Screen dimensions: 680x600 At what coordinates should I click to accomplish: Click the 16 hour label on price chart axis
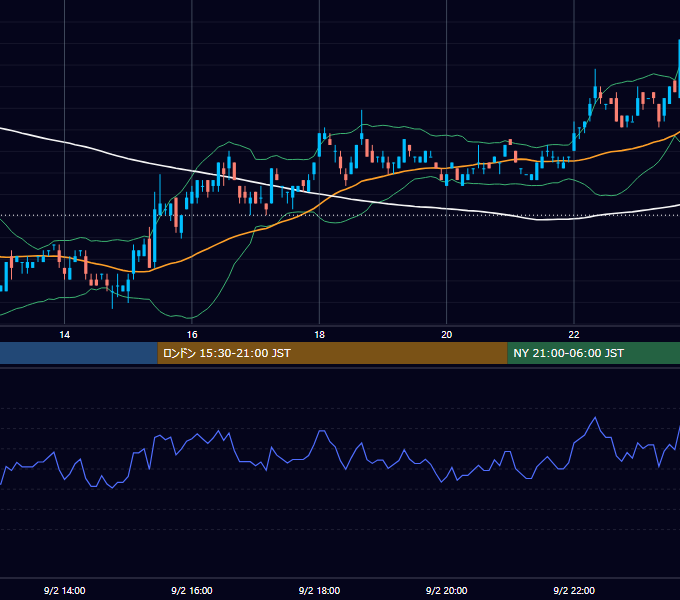[x=192, y=335]
